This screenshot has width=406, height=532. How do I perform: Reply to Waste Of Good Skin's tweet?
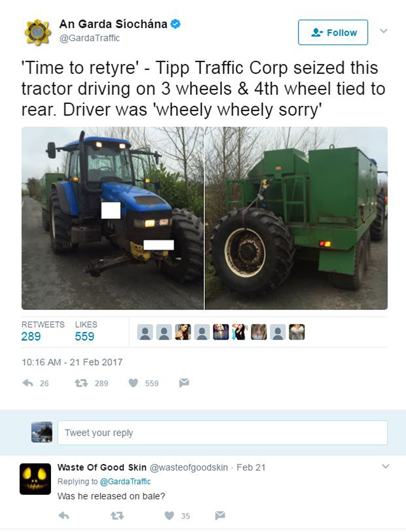64,516
